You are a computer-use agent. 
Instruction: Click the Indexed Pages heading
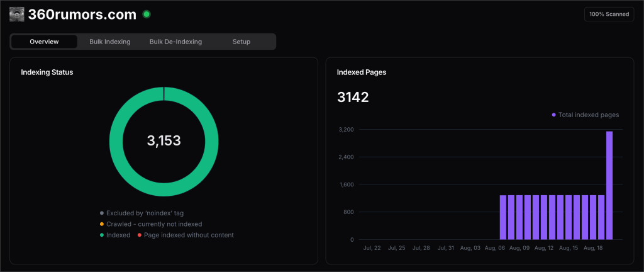362,72
